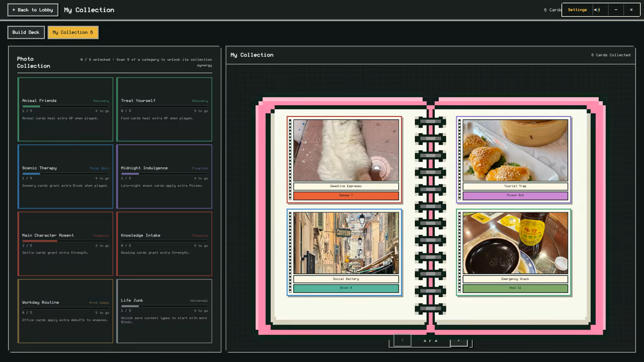Select the Life Junk category title
This screenshot has height=362, width=644.
tap(132, 300)
